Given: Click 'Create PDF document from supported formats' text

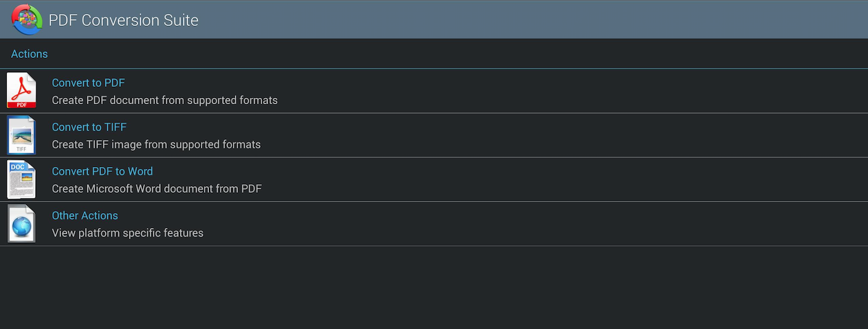Looking at the screenshot, I should click(x=165, y=100).
